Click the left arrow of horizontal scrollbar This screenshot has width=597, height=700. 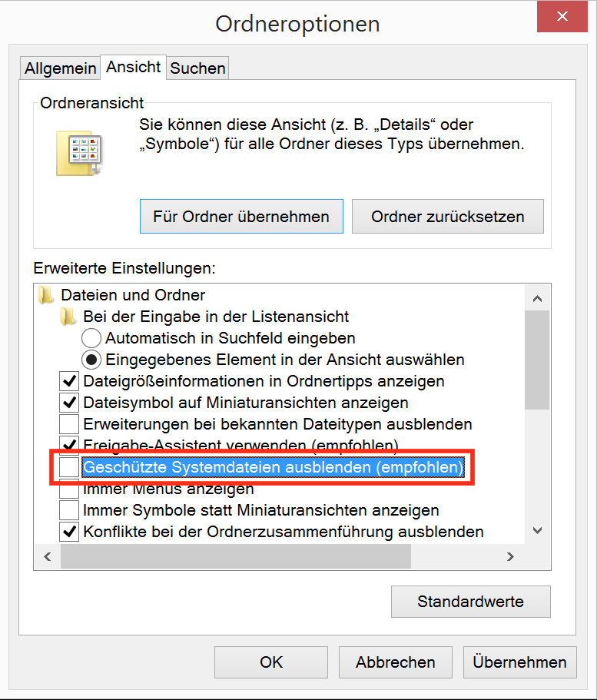(x=47, y=556)
